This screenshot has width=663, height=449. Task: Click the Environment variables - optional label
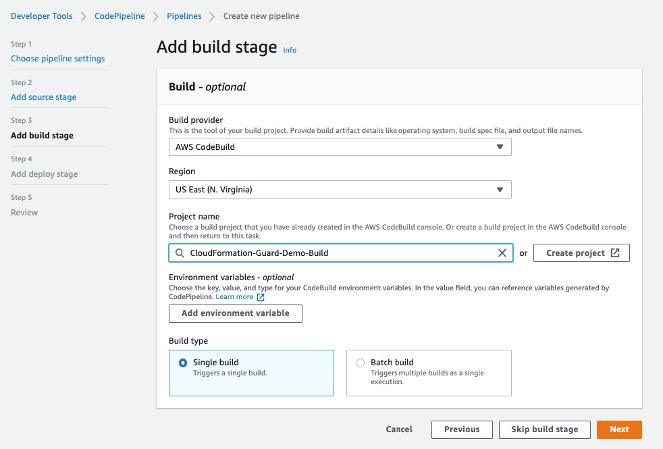(231, 277)
